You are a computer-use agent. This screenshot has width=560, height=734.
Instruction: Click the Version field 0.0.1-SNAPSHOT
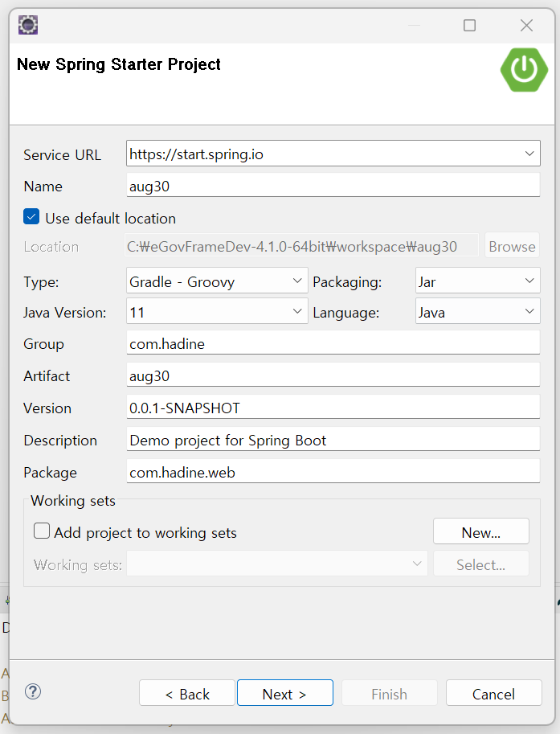pyautogui.click(x=333, y=408)
